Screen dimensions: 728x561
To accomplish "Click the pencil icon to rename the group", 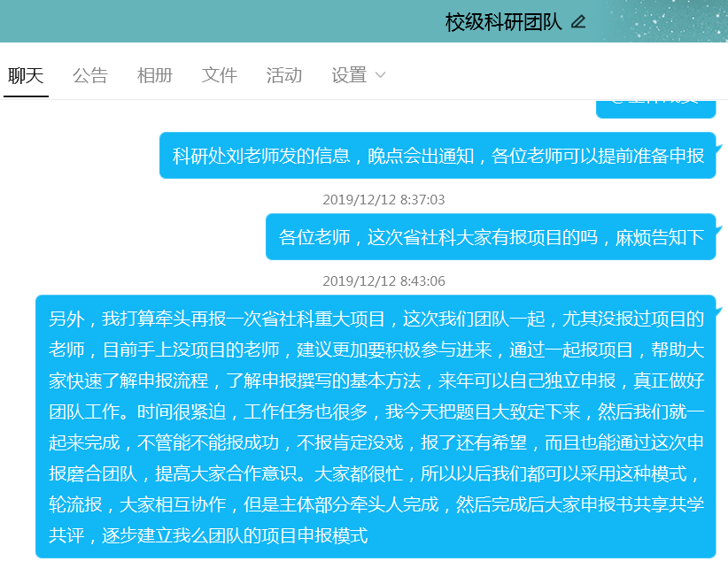I will tap(578, 22).
